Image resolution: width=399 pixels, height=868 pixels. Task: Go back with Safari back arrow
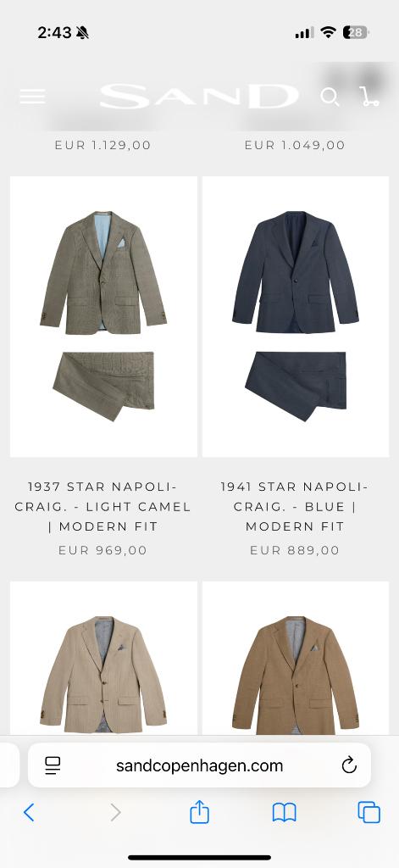pyautogui.click(x=29, y=812)
